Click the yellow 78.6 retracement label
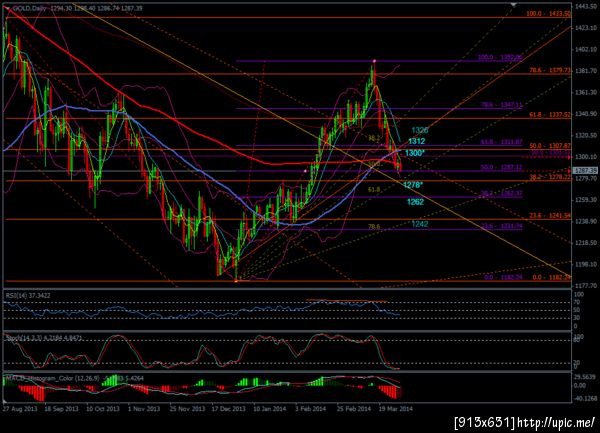 374,226
